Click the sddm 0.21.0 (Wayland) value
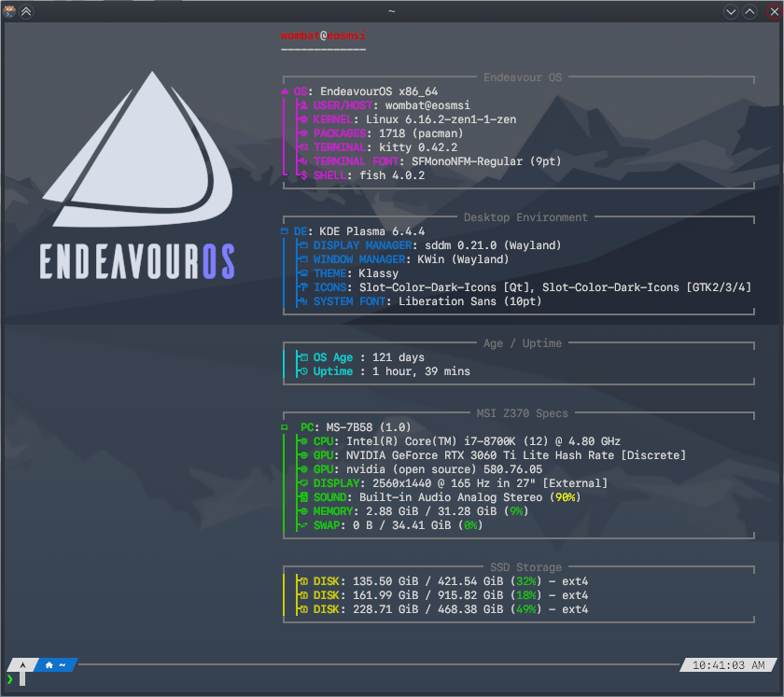Screen dimensions: 784x697 click(493, 245)
